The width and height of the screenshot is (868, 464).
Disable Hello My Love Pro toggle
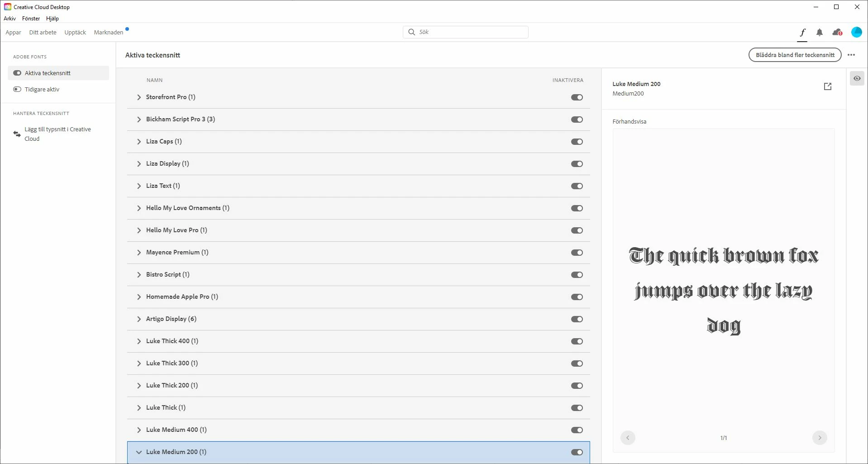click(x=577, y=230)
